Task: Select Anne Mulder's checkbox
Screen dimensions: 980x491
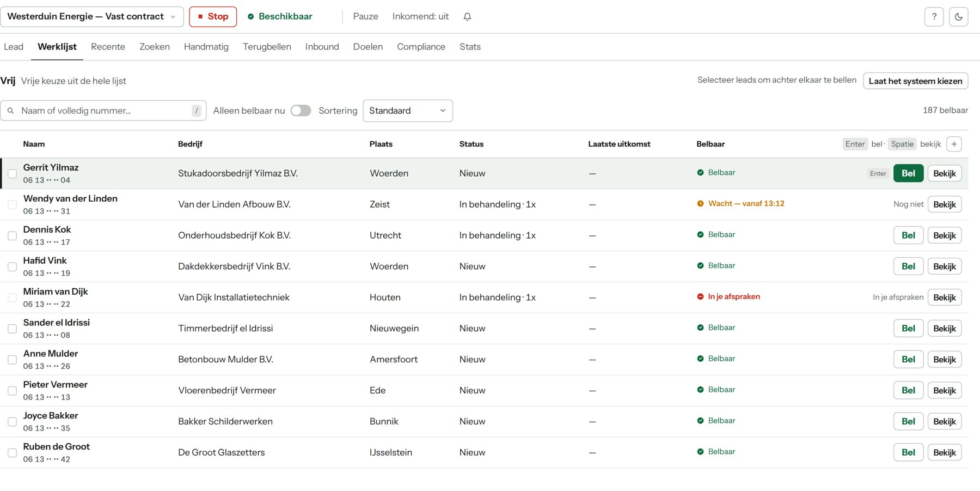Action: click(12, 360)
